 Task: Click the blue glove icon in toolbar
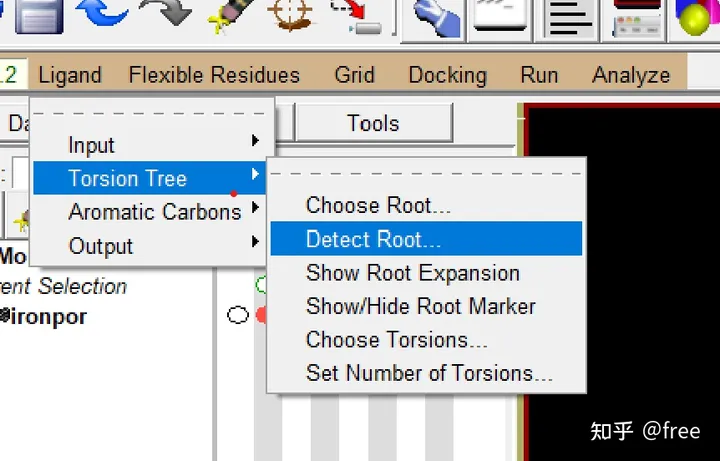433,17
